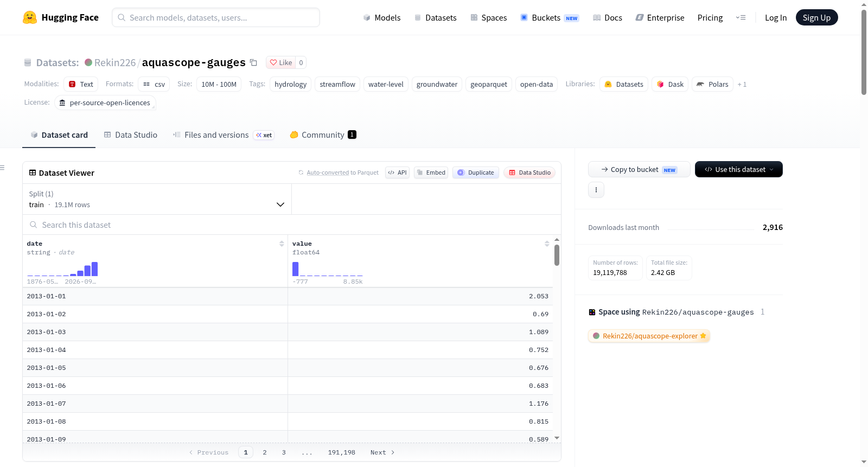Viewport: 868px width, 467px height.
Task: Open the Models page
Action: (382, 17)
